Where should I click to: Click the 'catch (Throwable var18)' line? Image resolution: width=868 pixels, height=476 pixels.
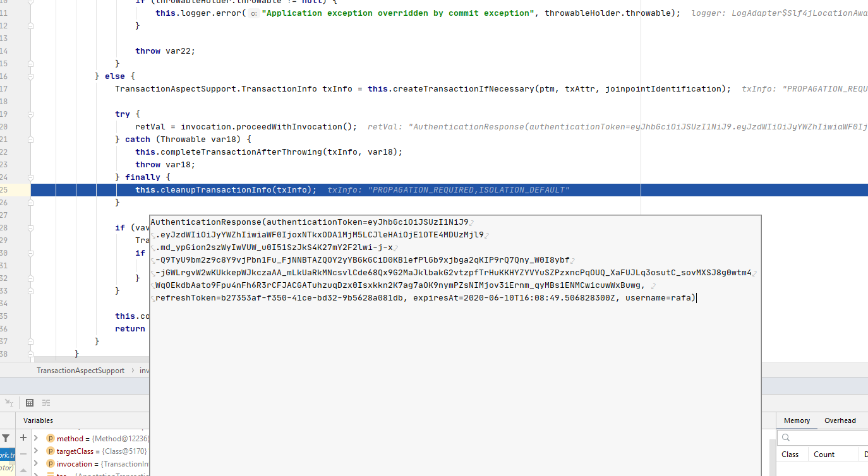coord(183,140)
